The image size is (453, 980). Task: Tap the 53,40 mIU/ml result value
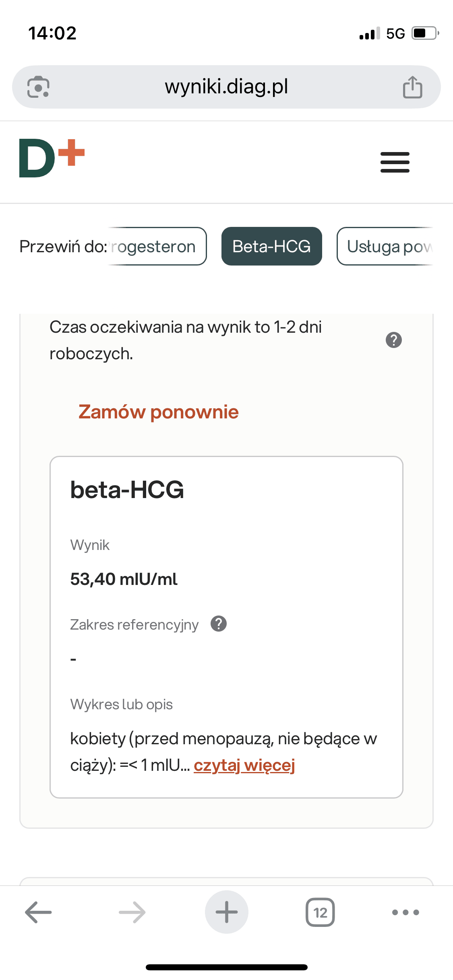(x=124, y=579)
